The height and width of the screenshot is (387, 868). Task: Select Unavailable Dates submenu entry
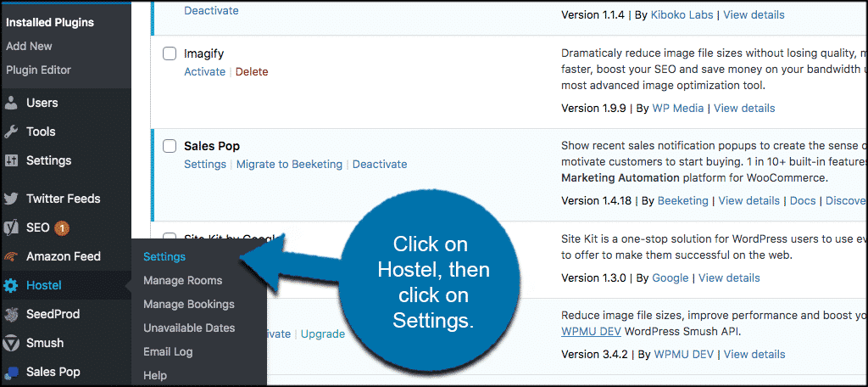[x=189, y=328]
